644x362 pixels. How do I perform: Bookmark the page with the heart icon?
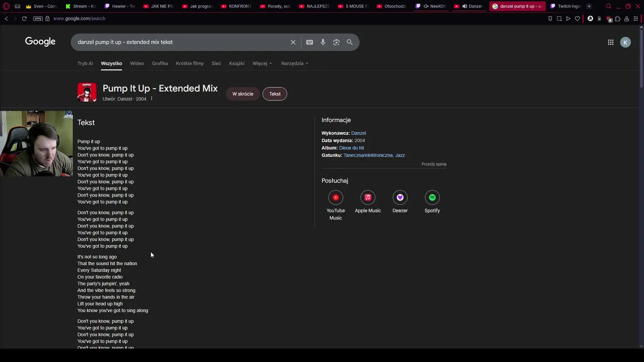[577, 19]
